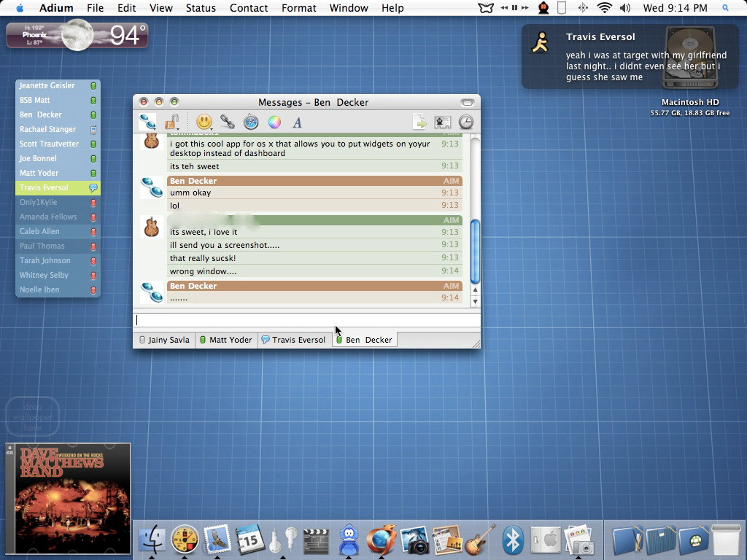Viewport: 747px width, 560px height.
Task: Open the Safari compass toolbar icon
Action: tap(251, 122)
